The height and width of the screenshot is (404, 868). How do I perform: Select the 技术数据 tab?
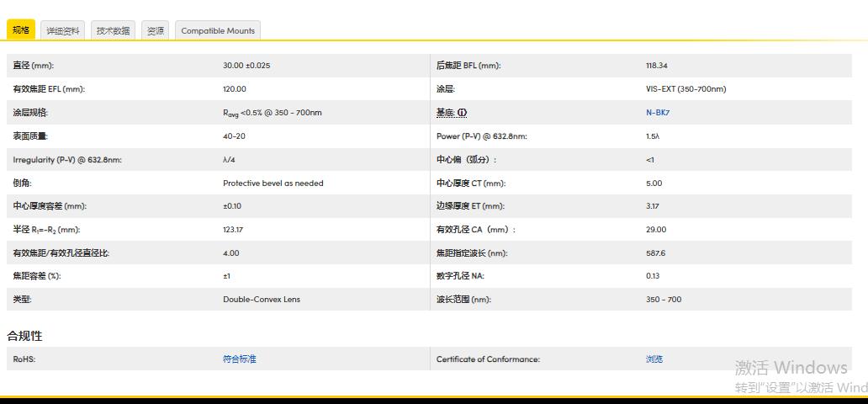click(x=113, y=31)
